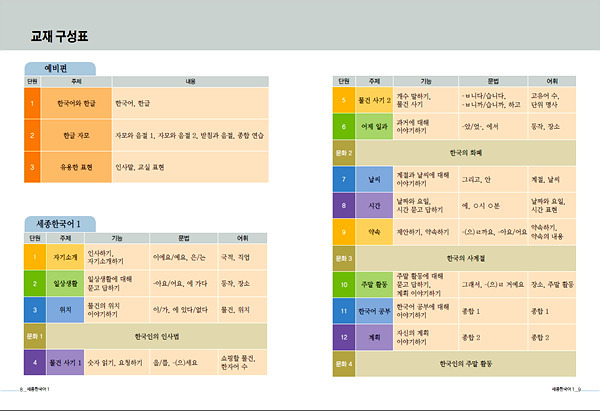Click the vocabulary cell "장소, 주말 활동"
This screenshot has height=411, width=600.
(552, 285)
